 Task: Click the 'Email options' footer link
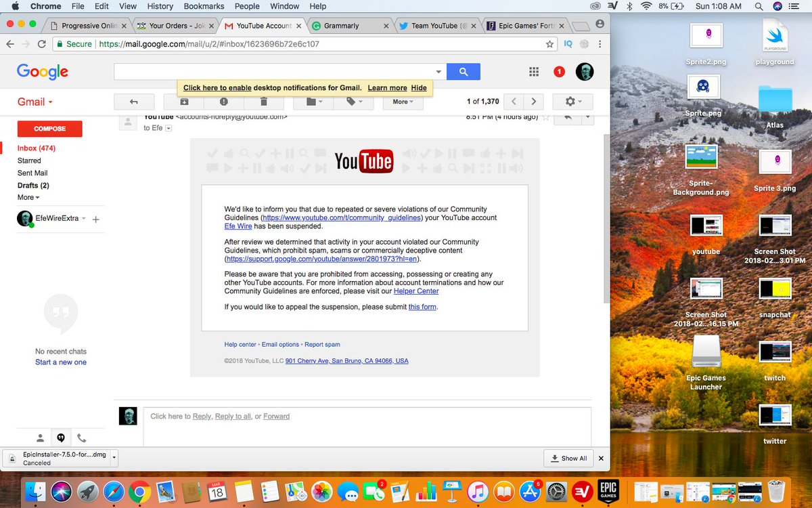tap(280, 345)
